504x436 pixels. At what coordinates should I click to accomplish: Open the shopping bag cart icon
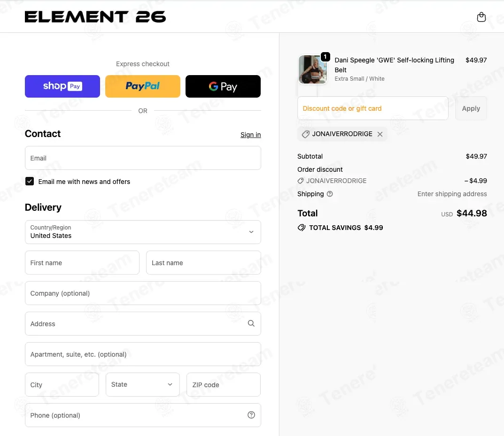[x=481, y=17]
